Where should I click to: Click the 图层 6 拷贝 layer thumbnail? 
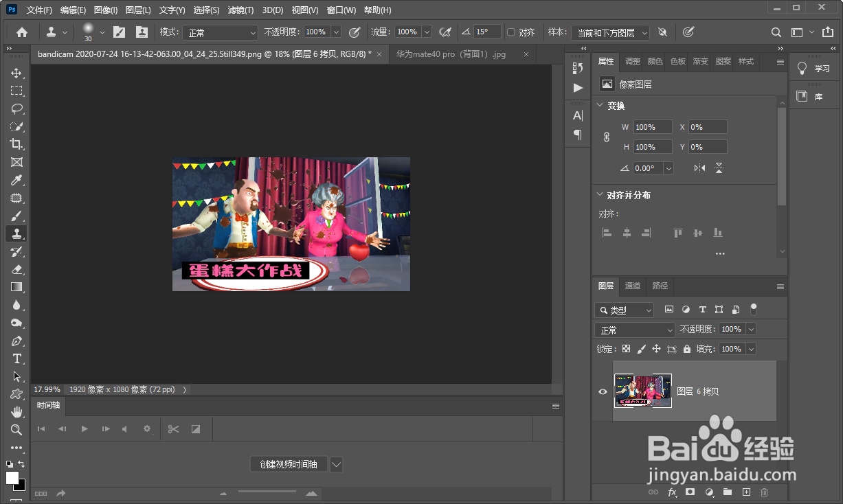[642, 391]
